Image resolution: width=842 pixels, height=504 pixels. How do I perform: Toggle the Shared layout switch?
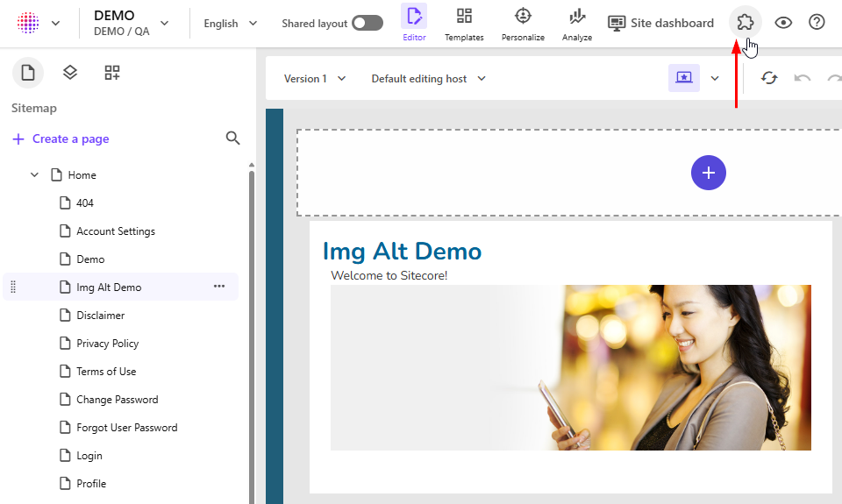tap(367, 23)
